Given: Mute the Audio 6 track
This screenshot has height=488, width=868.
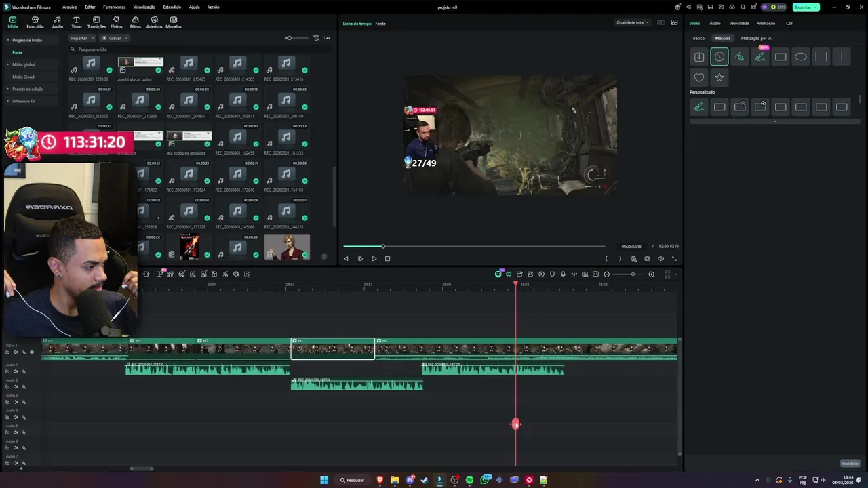Looking at the screenshot, I should point(16,448).
